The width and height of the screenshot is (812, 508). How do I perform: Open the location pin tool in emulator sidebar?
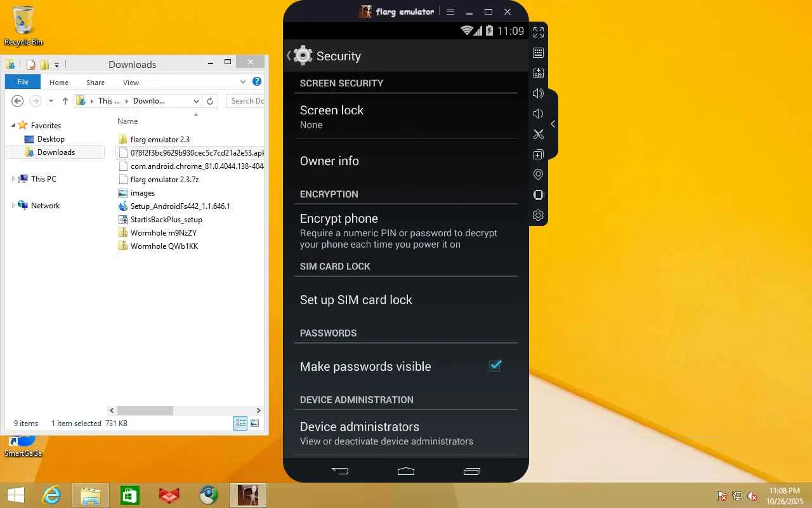click(x=538, y=175)
